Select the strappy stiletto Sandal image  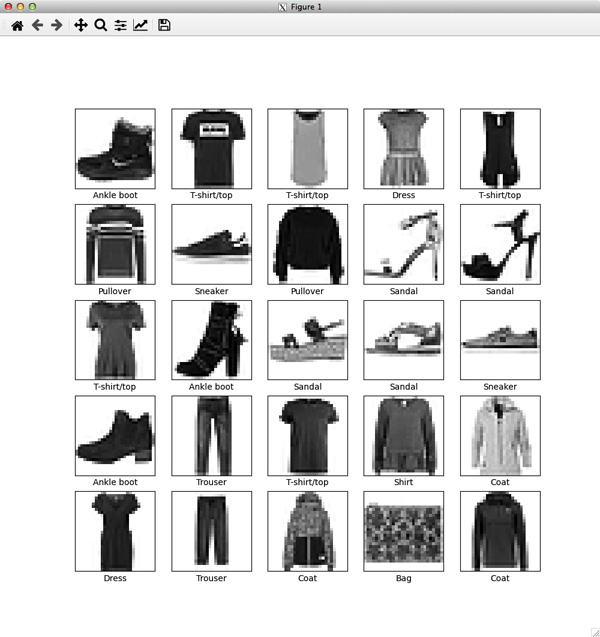[404, 244]
